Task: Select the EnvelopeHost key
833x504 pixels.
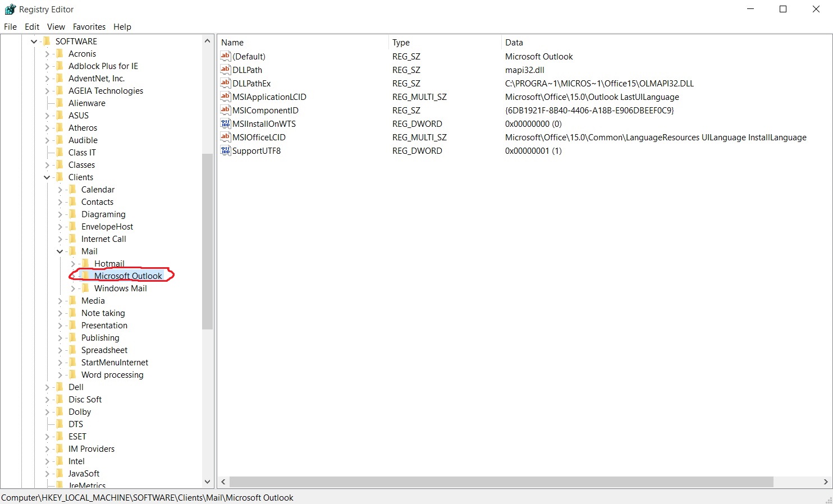Action: coord(107,226)
